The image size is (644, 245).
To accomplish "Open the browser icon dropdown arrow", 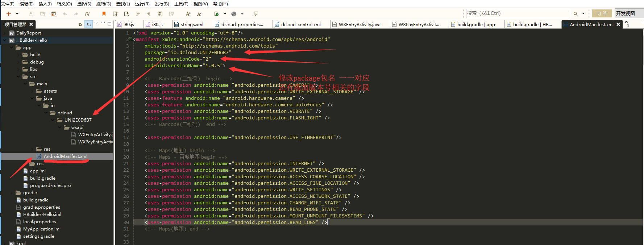I will [242, 14].
